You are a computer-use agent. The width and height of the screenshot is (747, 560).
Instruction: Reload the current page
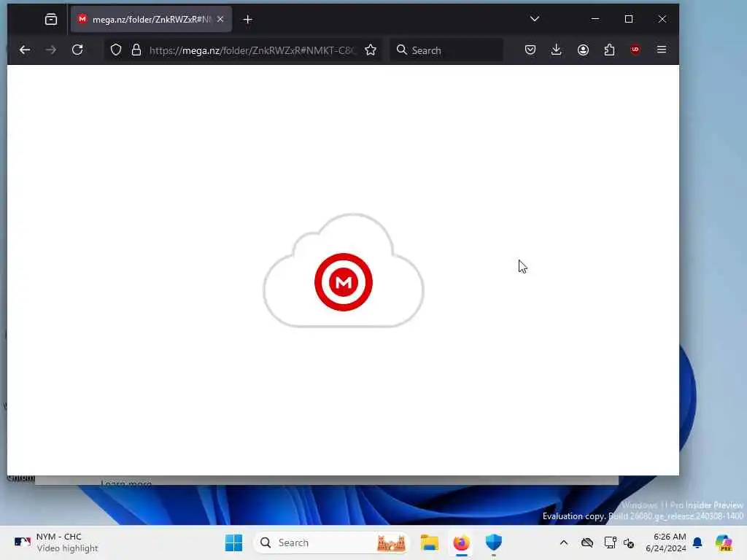pos(77,50)
